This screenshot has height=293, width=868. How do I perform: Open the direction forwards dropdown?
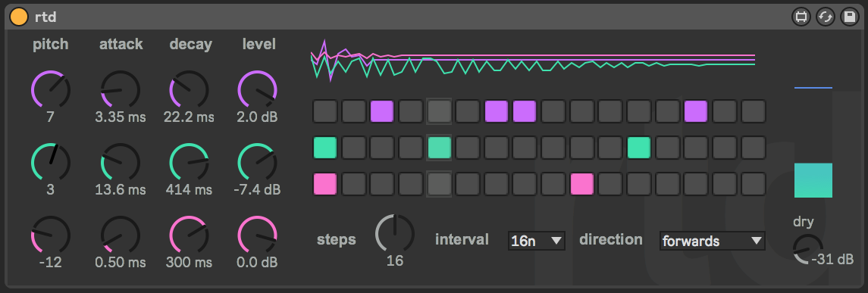[713, 241]
